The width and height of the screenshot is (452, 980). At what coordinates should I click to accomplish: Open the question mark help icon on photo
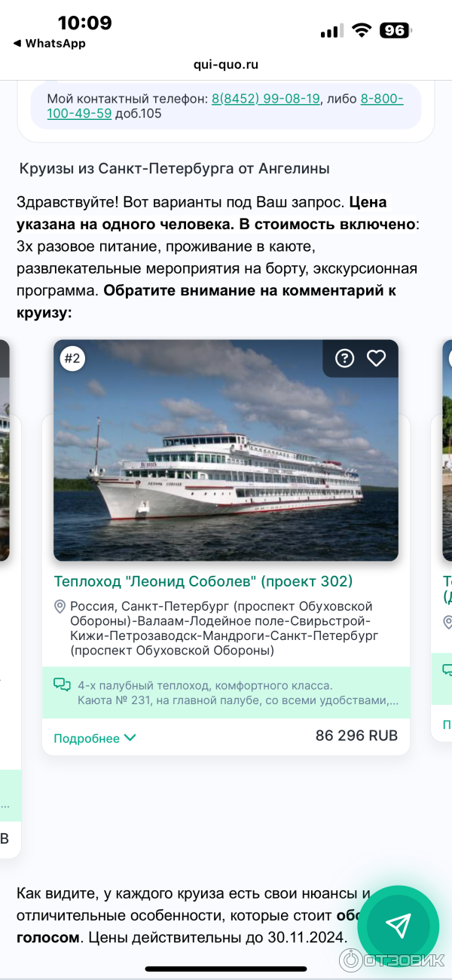click(344, 358)
